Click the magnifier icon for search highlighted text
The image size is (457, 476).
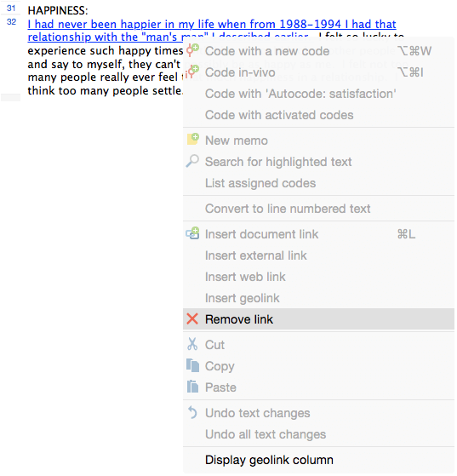coord(192,161)
